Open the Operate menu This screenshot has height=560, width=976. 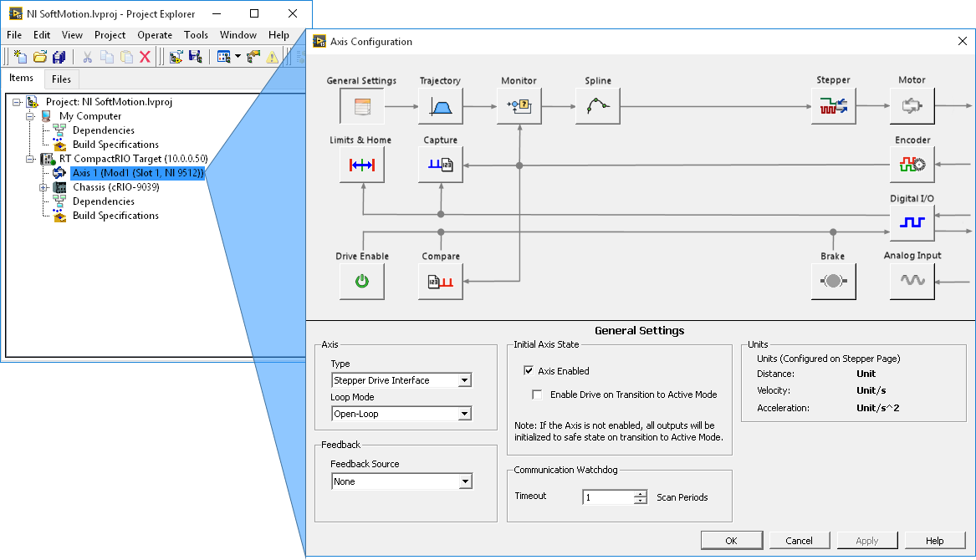155,35
